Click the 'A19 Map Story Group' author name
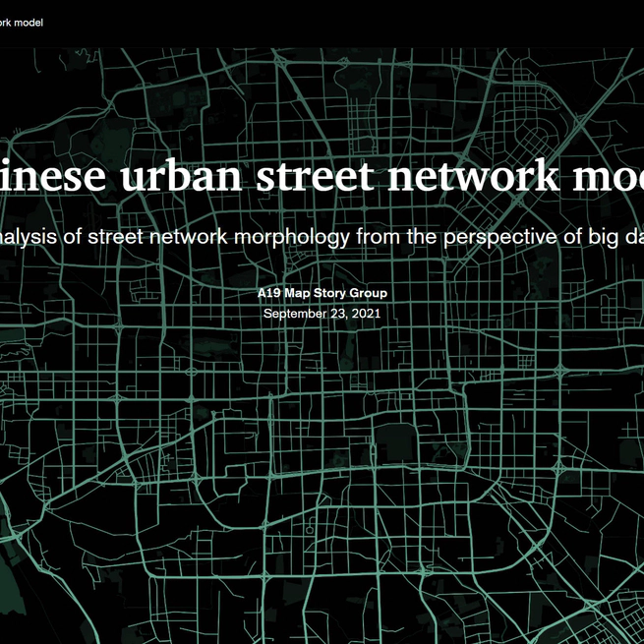Screen dimensions: 644x644 (322, 293)
